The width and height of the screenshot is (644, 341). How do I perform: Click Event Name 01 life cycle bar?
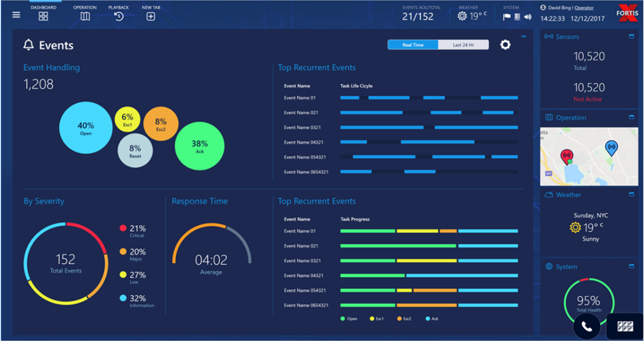pyautogui.click(x=429, y=98)
